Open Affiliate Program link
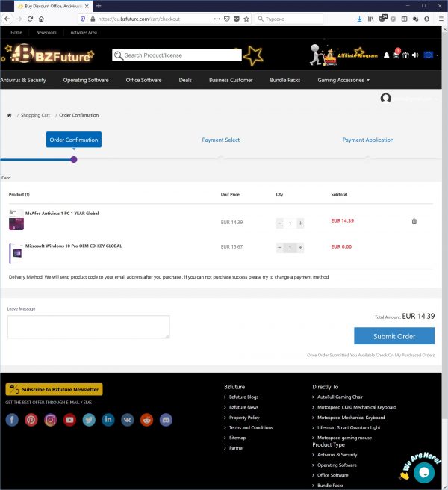Viewport: 448px width, 490px height. coord(358,55)
